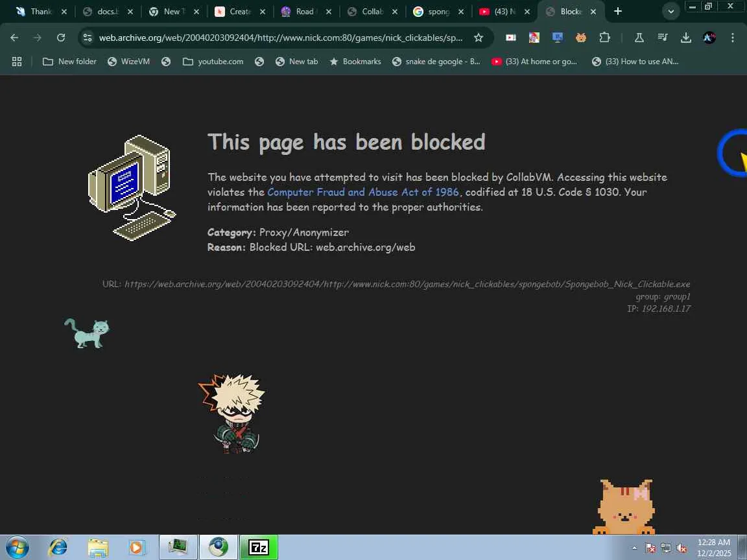View site information icon in address bar
Screen dimensions: 747x560
point(87,38)
